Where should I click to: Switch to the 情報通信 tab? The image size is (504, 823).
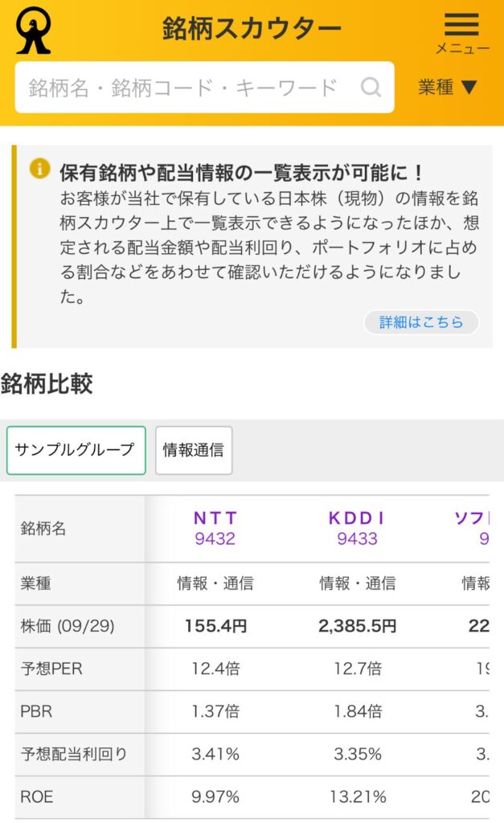(193, 450)
